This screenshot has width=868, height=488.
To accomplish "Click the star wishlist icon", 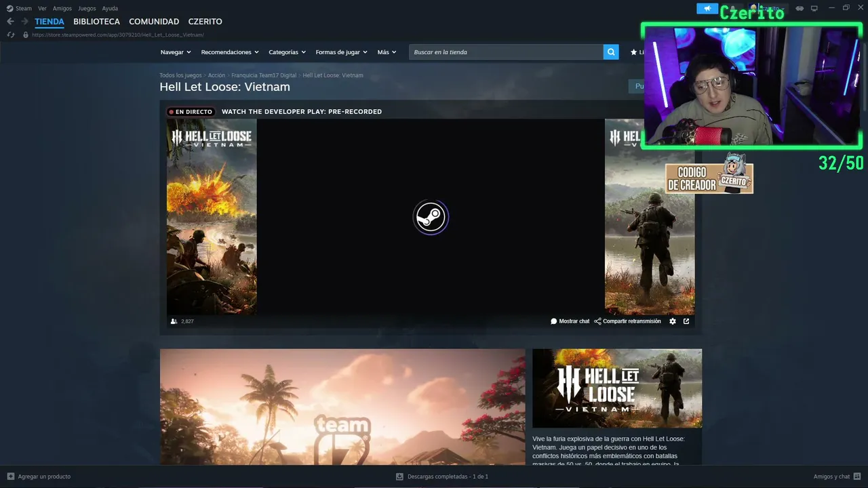I will 633,52.
